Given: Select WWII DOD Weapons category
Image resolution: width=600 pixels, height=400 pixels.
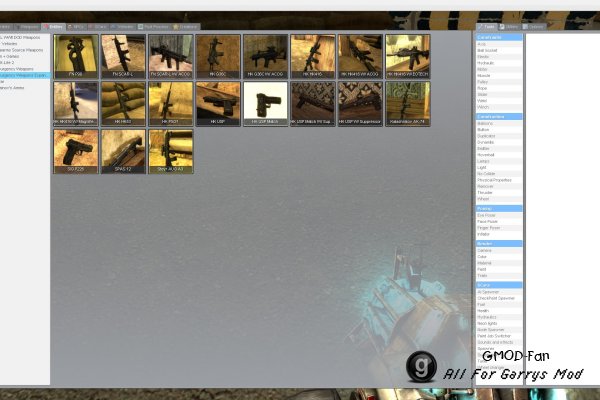Looking at the screenshot, I should tap(25, 38).
